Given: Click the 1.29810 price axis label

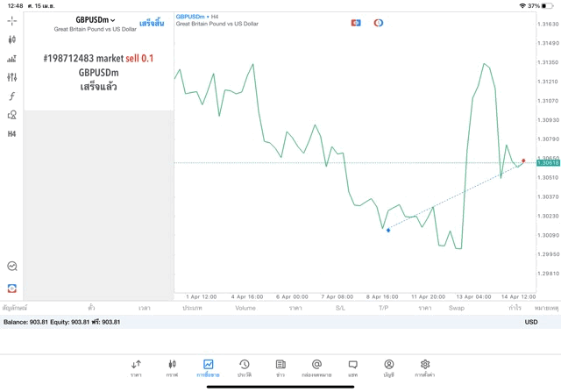Looking at the screenshot, I should [x=548, y=274].
